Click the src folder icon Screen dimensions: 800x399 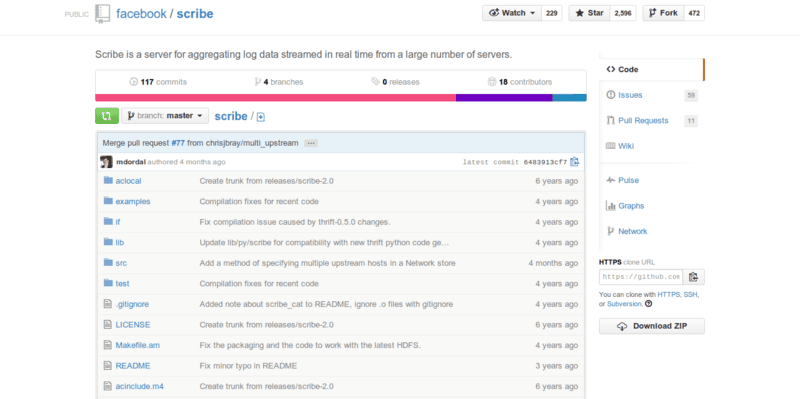[x=108, y=262]
